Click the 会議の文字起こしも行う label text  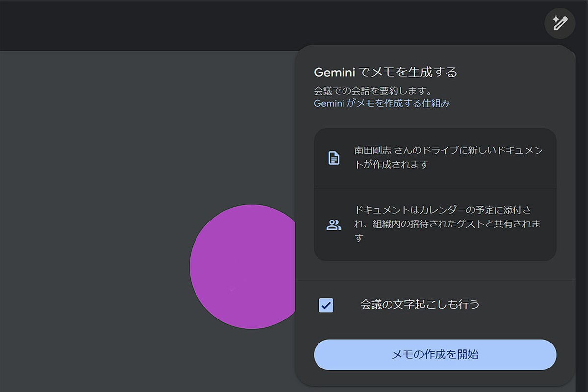(x=419, y=305)
